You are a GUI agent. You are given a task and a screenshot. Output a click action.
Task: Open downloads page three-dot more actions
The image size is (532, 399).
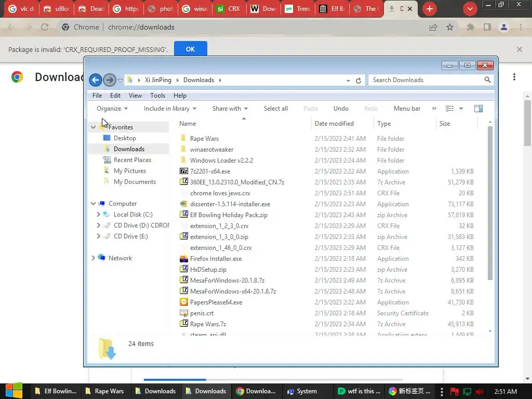(x=514, y=77)
